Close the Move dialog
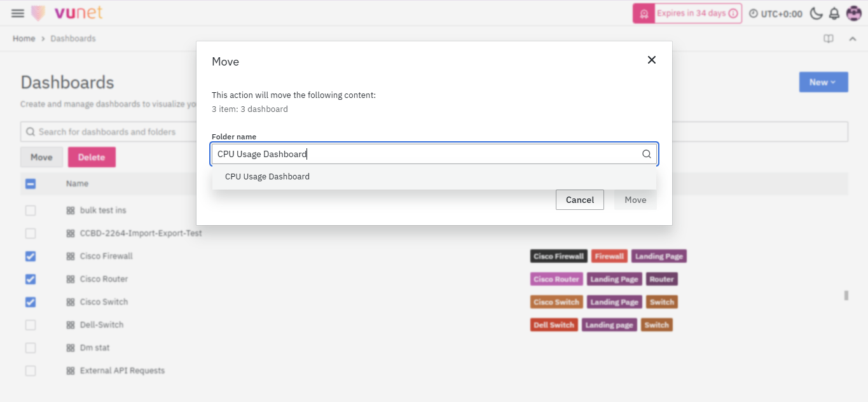This screenshot has height=402, width=868. coord(651,60)
